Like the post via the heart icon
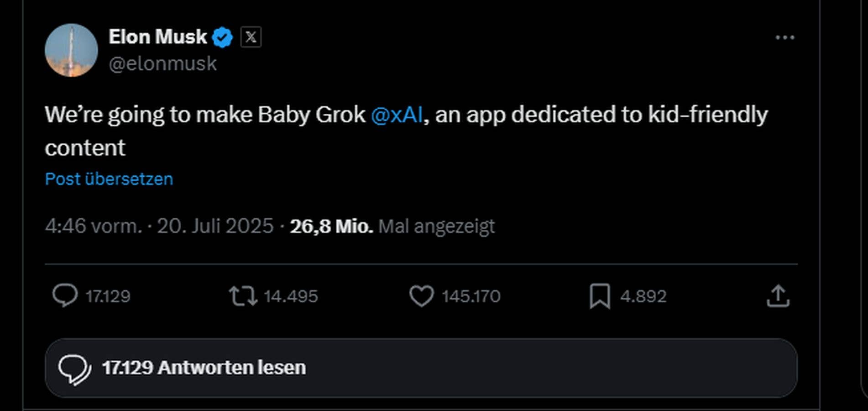This screenshot has width=868, height=411. pos(421,296)
